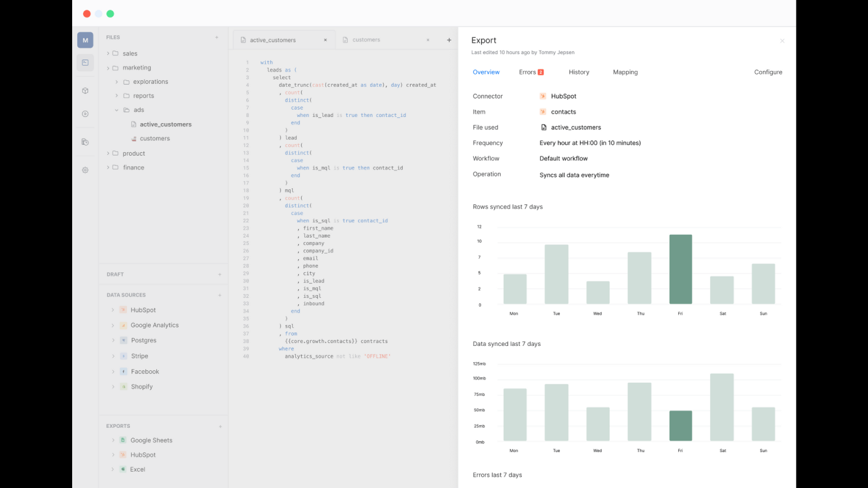Click the play-circle runs icon in sidebar

coord(85,114)
